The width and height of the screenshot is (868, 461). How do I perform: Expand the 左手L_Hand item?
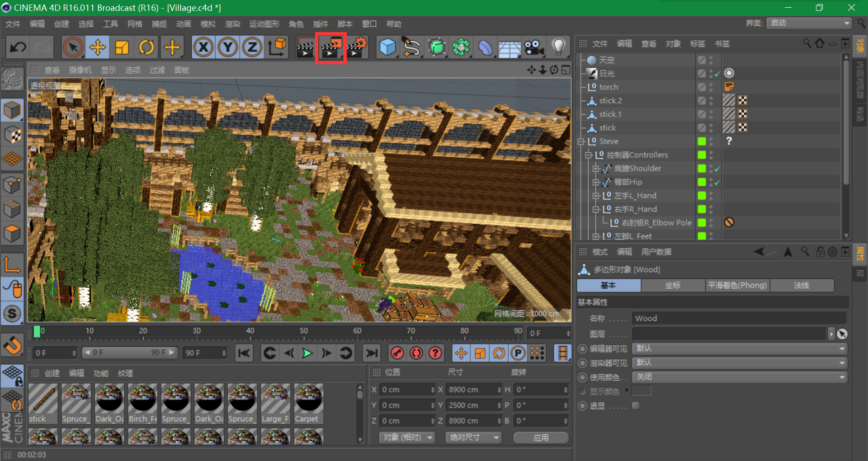click(596, 196)
